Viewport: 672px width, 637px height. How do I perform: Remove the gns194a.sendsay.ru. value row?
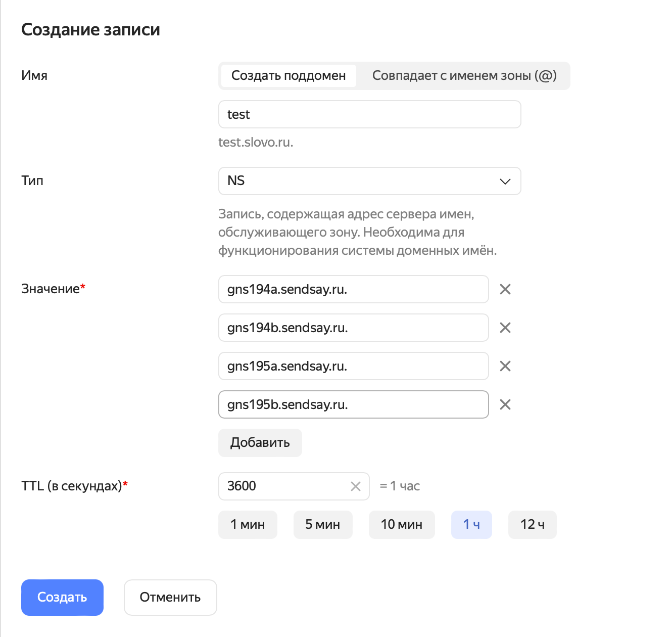505,289
